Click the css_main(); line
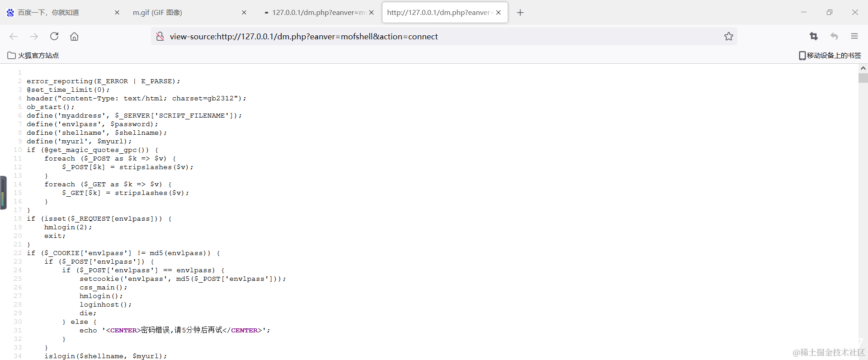Image resolution: width=868 pixels, height=360 pixels. 103,288
